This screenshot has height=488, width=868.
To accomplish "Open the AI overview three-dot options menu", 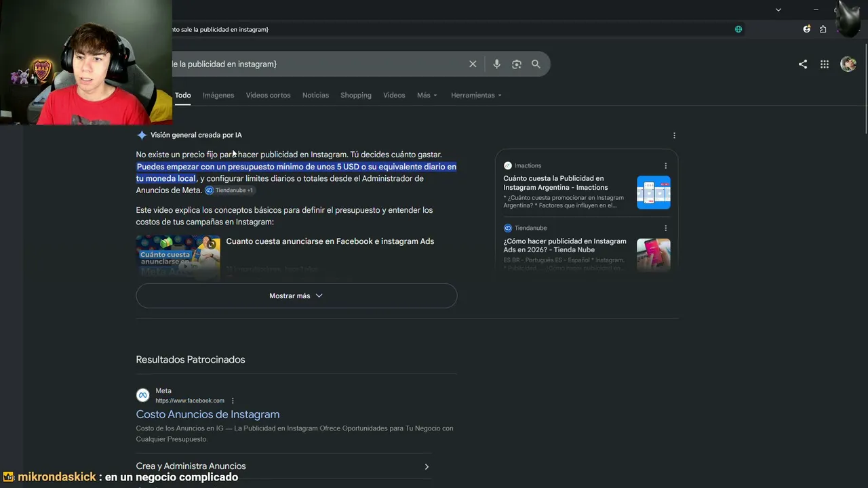I will coord(674,136).
